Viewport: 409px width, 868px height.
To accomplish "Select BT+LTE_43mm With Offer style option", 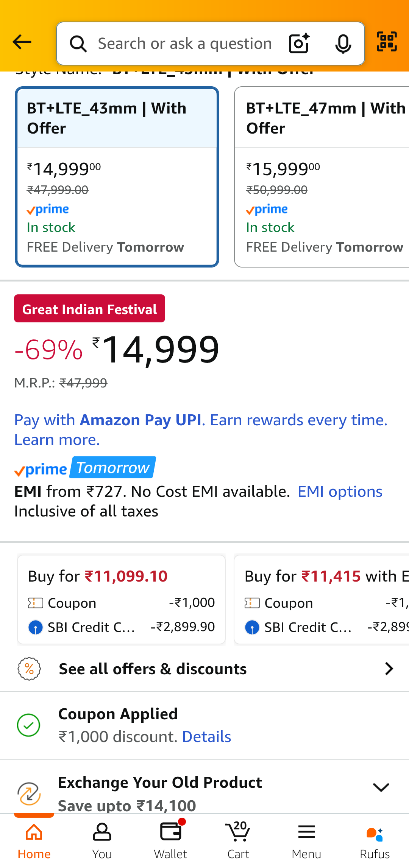I will 117,177.
